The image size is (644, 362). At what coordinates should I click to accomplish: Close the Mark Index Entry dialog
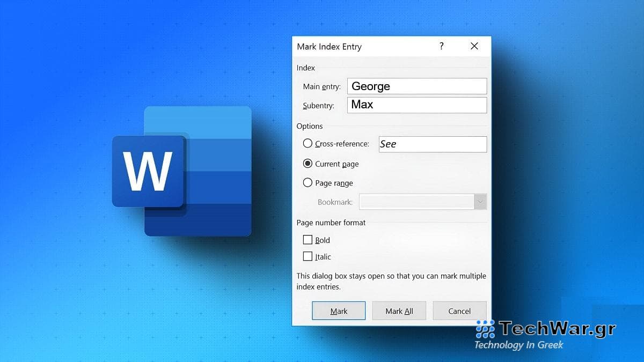tap(474, 46)
